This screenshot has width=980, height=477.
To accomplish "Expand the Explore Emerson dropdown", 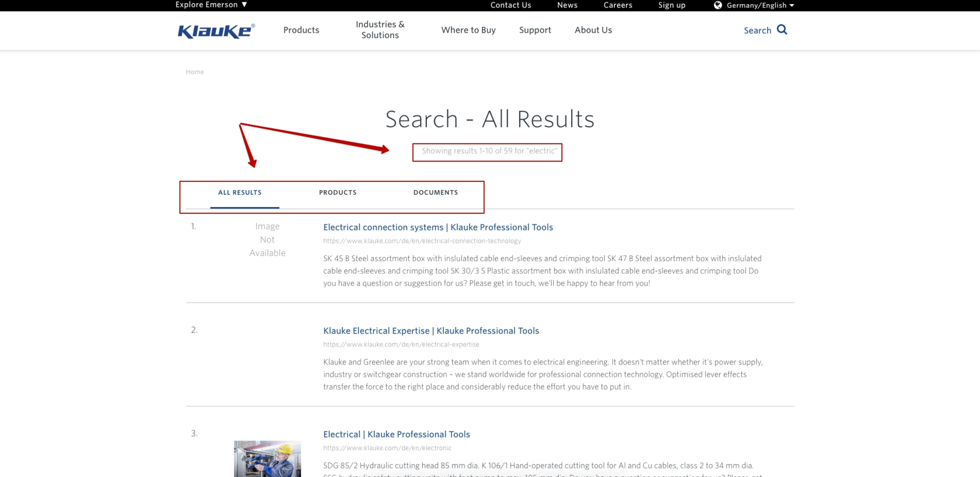I will click(211, 5).
